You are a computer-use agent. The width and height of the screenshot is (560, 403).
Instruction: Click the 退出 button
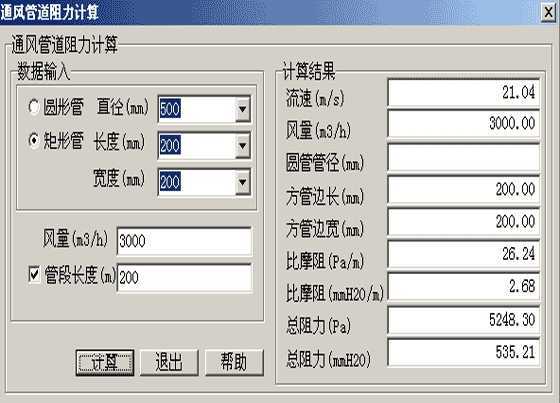tap(169, 362)
